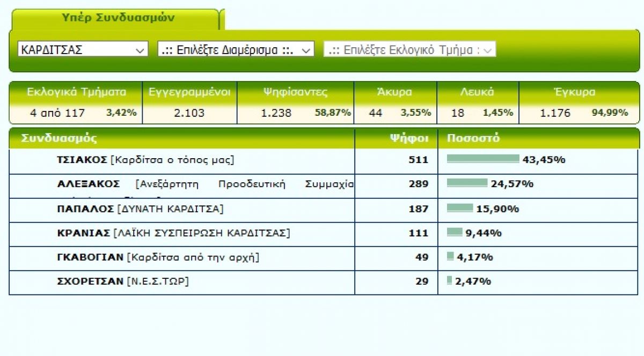Switch to the Υπέρ Συνδυασμών tab
The height and width of the screenshot is (356, 644).
coord(114,19)
